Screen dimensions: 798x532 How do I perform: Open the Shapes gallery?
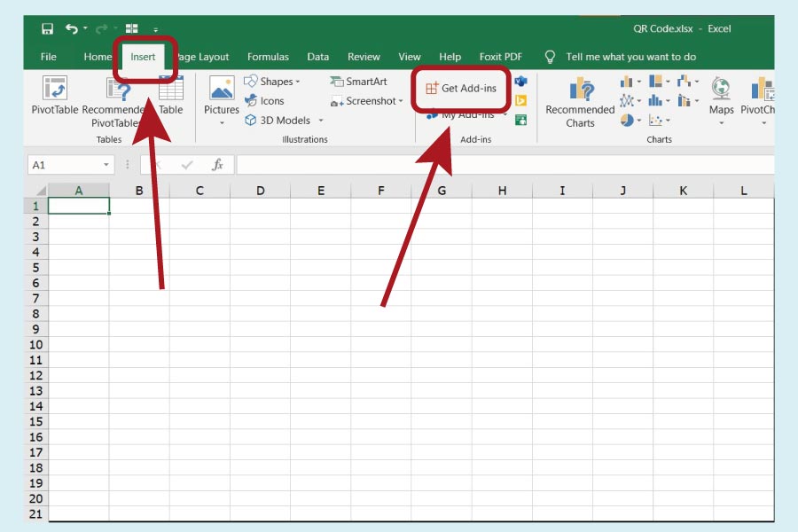tap(271, 82)
